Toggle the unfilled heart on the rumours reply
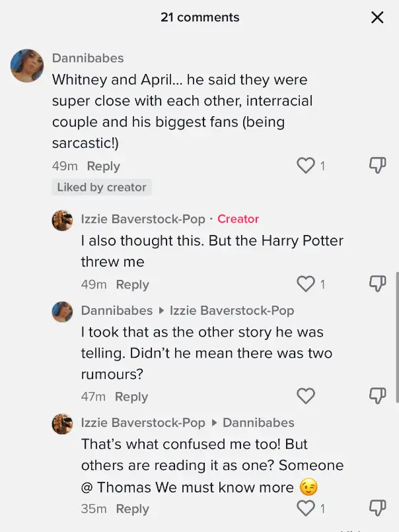This screenshot has height=532, width=399. point(306,395)
